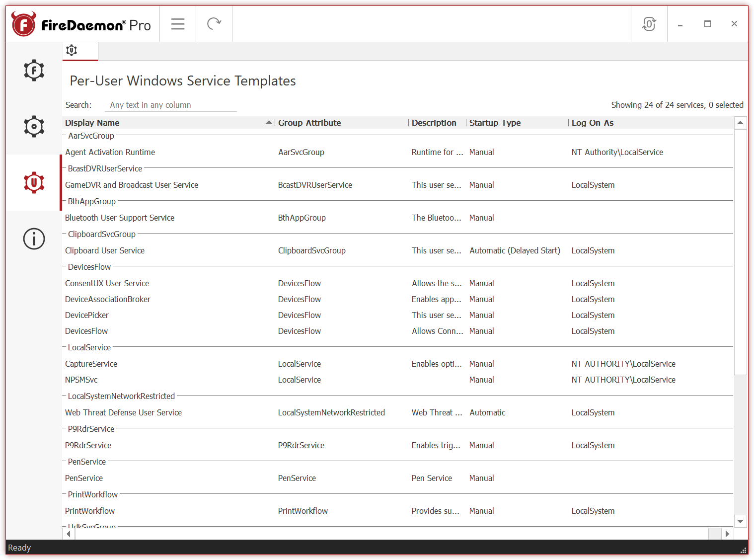Sort by Description column header
The width and height of the screenshot is (754, 560).
coord(437,123)
